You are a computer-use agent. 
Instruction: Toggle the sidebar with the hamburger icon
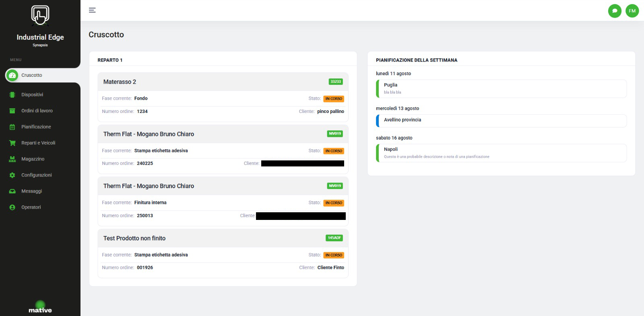[92, 10]
